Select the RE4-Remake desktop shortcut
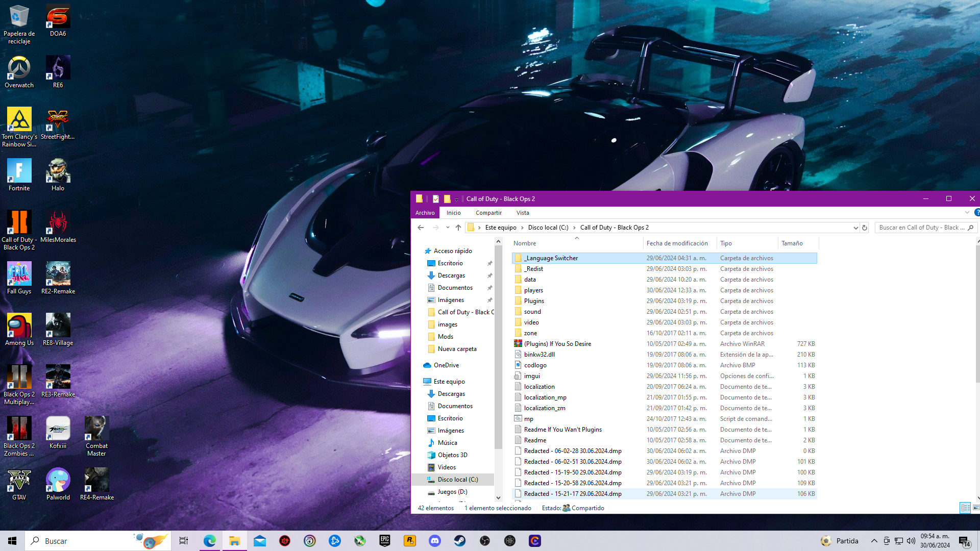Viewport: 980px width, 551px height. (96, 484)
